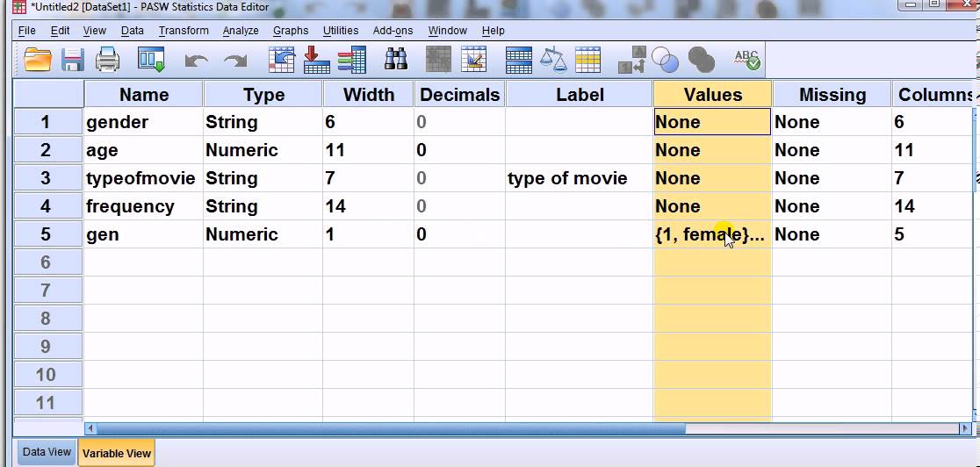
Task: Open the Go to Variable tool
Action: point(316,60)
